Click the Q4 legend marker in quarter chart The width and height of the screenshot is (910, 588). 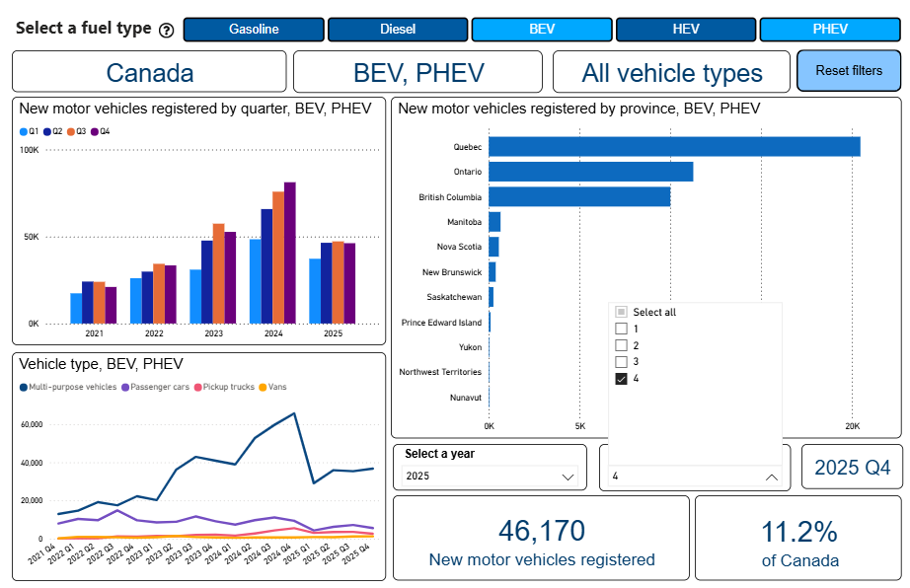[x=95, y=131]
